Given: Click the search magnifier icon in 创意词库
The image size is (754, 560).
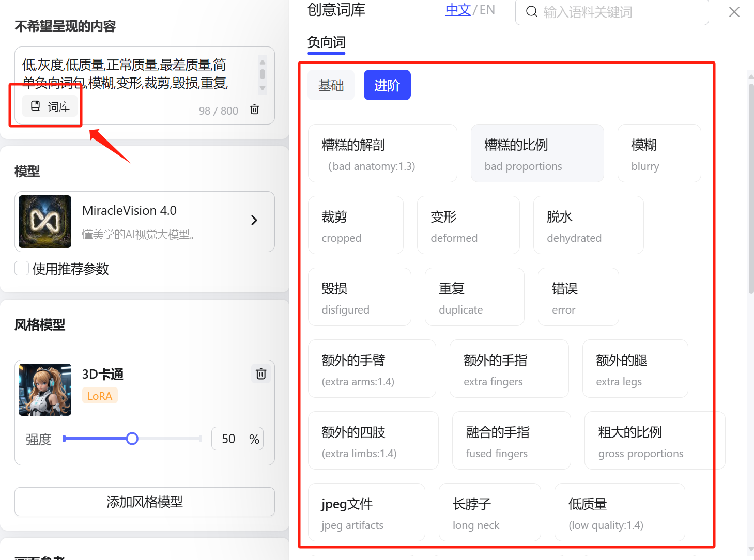Looking at the screenshot, I should click(532, 11).
